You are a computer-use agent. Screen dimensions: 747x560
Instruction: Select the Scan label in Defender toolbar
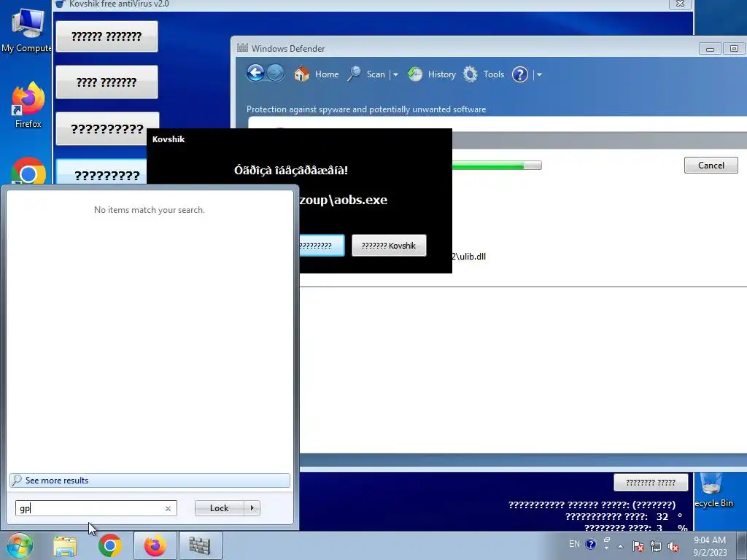(x=376, y=74)
